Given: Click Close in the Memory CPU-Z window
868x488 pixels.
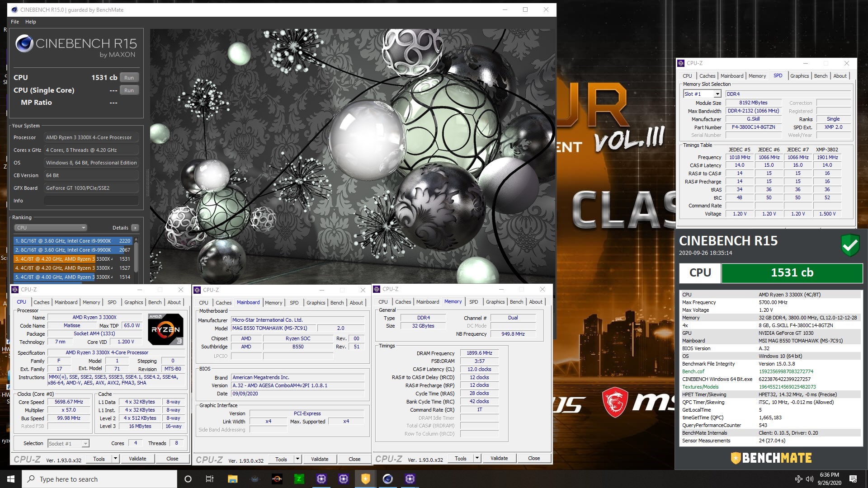Looking at the screenshot, I should [534, 458].
